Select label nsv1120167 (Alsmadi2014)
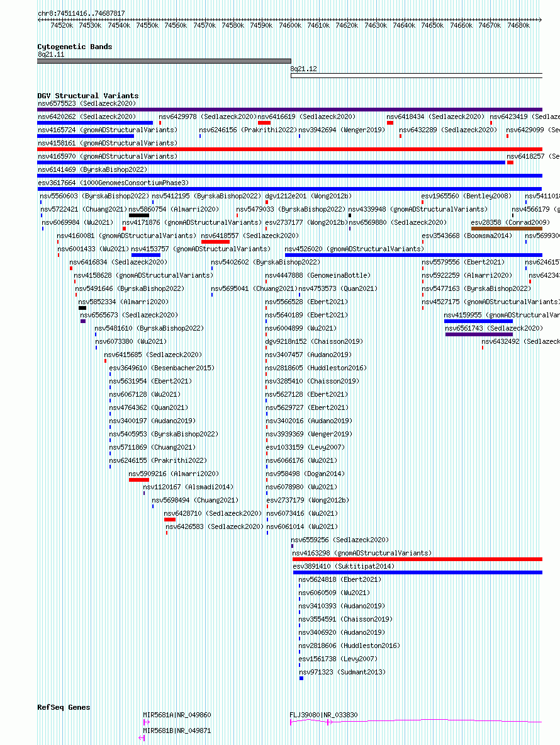 point(188,487)
